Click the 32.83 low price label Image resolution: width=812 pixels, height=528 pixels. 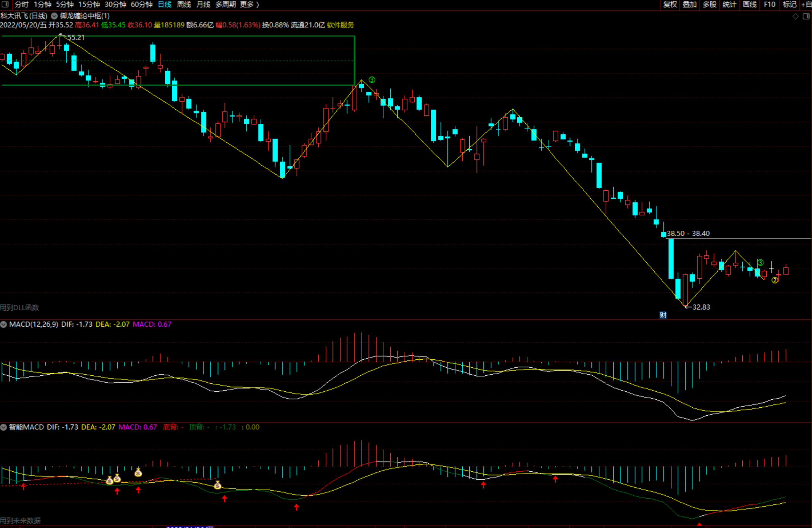click(x=701, y=307)
